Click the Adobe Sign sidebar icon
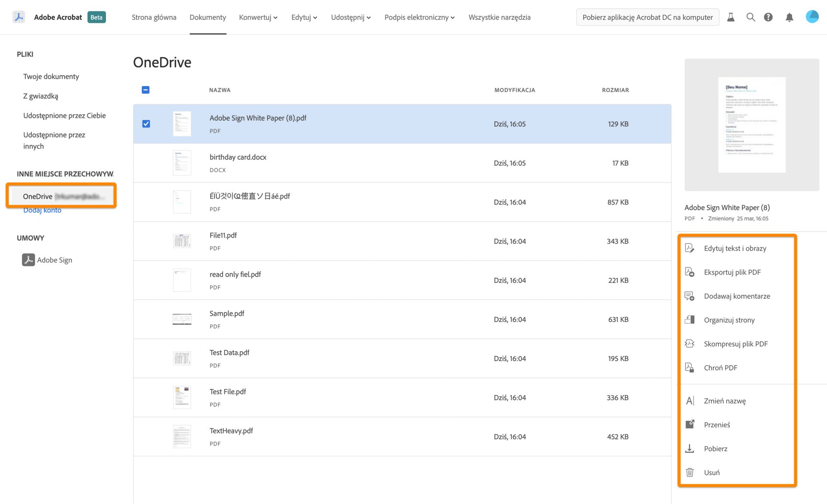This screenshot has width=827, height=504. [x=28, y=260]
